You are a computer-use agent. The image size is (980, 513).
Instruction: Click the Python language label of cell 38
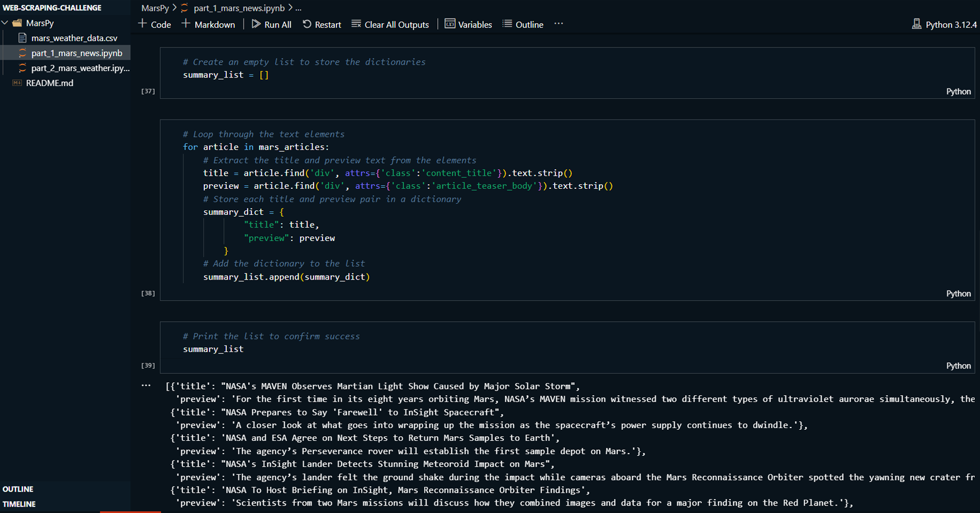[958, 293]
